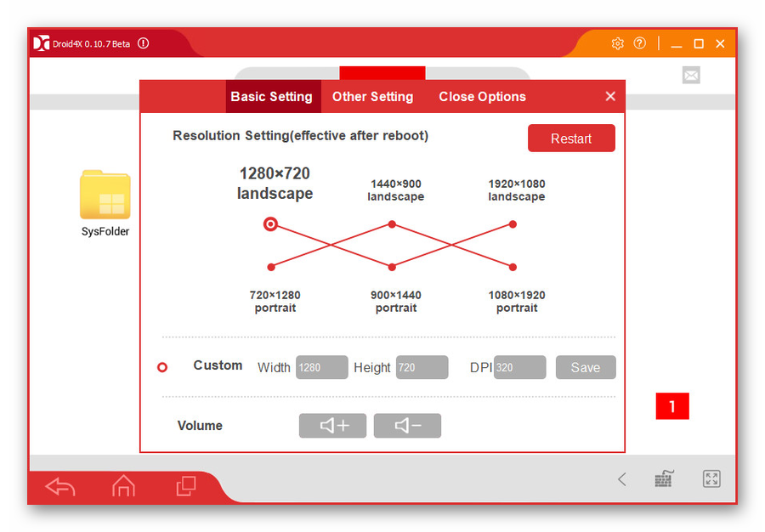The height and width of the screenshot is (532, 765).
Task: Pick the 900×1440 portrait resolution point
Action: pos(392,267)
